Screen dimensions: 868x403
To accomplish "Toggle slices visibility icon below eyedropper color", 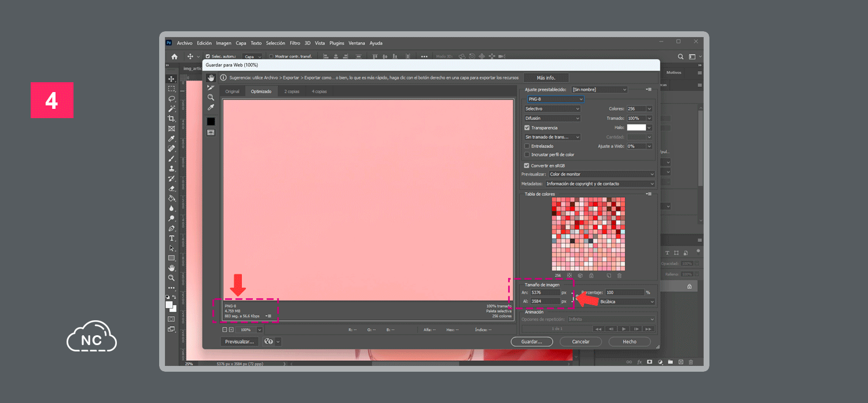I will pyautogui.click(x=211, y=133).
